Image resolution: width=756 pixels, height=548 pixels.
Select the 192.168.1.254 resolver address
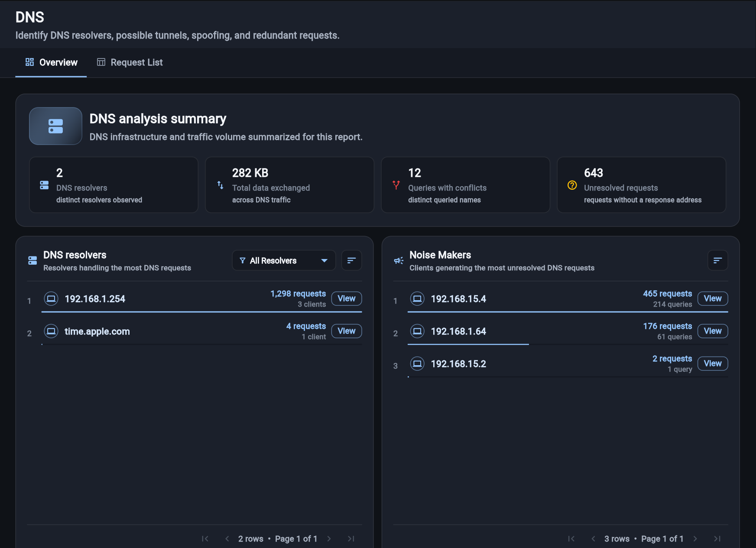(x=95, y=299)
